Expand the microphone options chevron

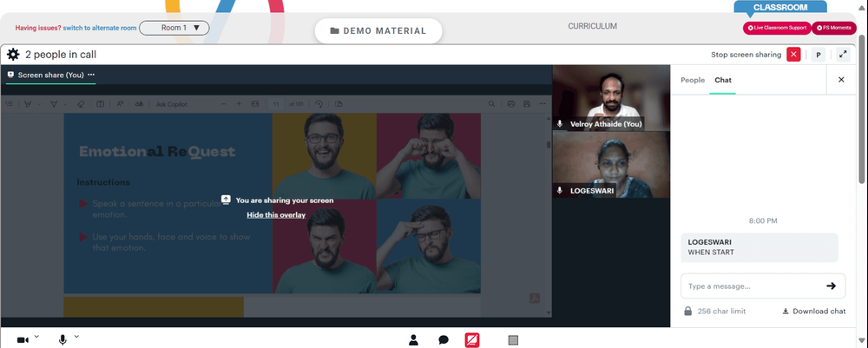pos(76,336)
